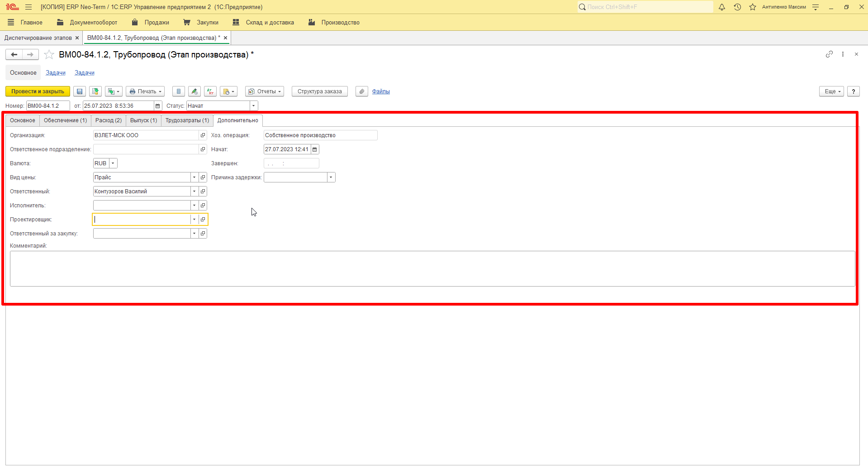
Task: Open the document-with-clock dropdown icon
Action: pyautogui.click(x=228, y=91)
